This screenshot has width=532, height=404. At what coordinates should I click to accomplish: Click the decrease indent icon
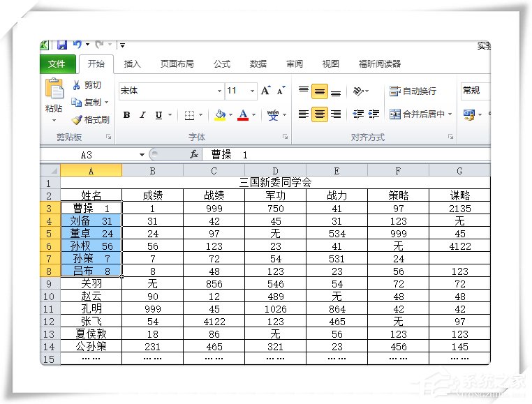point(358,114)
